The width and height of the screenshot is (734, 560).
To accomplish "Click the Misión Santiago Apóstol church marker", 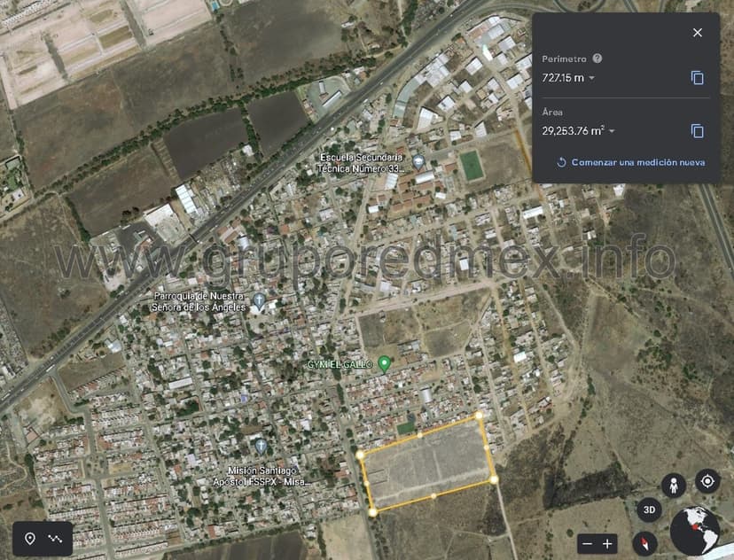I will coord(261,446).
